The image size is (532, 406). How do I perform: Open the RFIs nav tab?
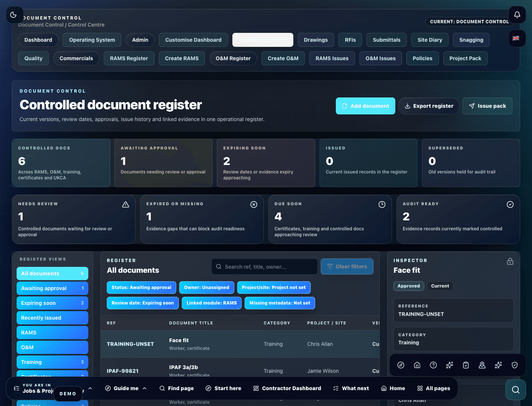(350, 40)
